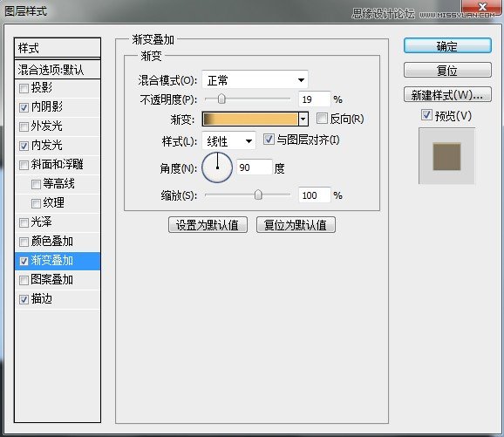Select the 图案叠加 list item label
This screenshot has width=504, height=437.
pyautogui.click(x=52, y=279)
